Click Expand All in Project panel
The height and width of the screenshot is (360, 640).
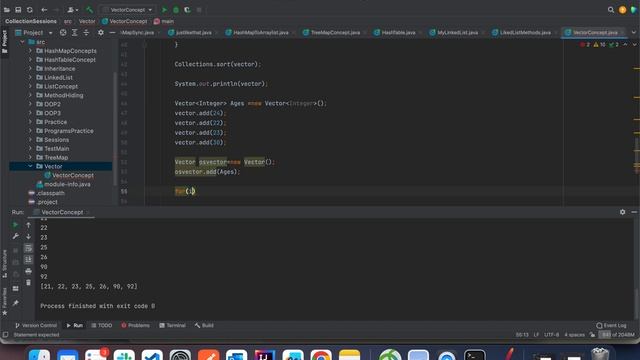74,33
